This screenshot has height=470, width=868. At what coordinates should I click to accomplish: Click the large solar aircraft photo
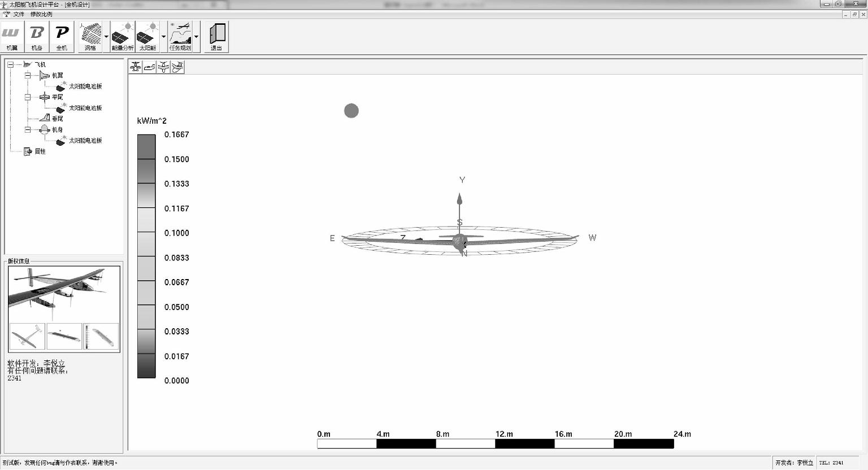[x=64, y=294]
